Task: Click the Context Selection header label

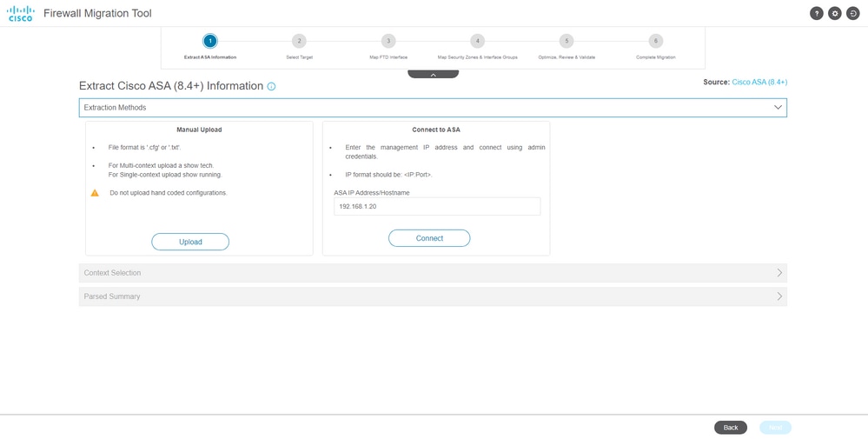Action: pyautogui.click(x=112, y=273)
